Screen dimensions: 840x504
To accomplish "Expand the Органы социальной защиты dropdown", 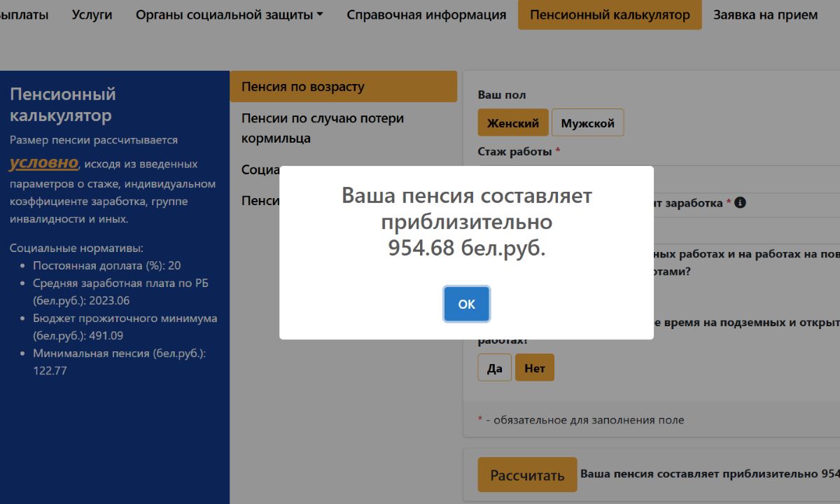I will pyautogui.click(x=228, y=14).
